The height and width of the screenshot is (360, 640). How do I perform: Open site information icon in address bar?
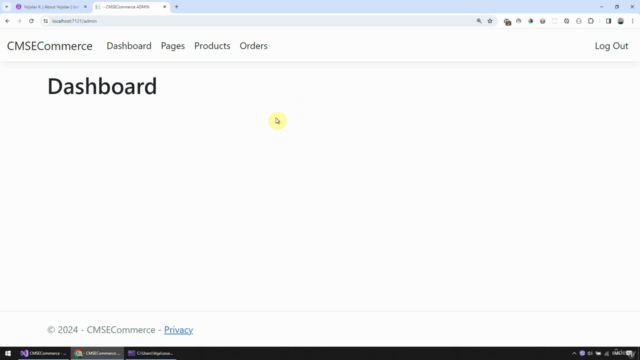point(45,21)
